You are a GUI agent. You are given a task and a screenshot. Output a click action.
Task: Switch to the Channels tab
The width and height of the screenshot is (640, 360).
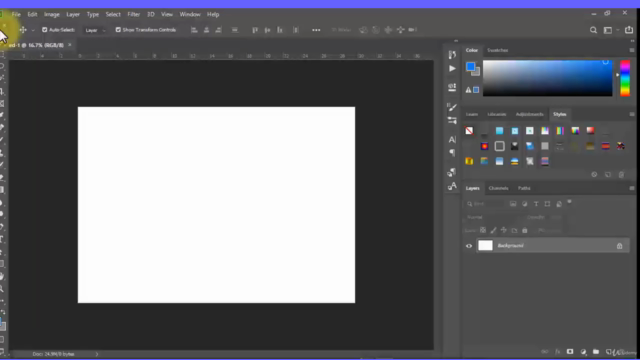(498, 188)
